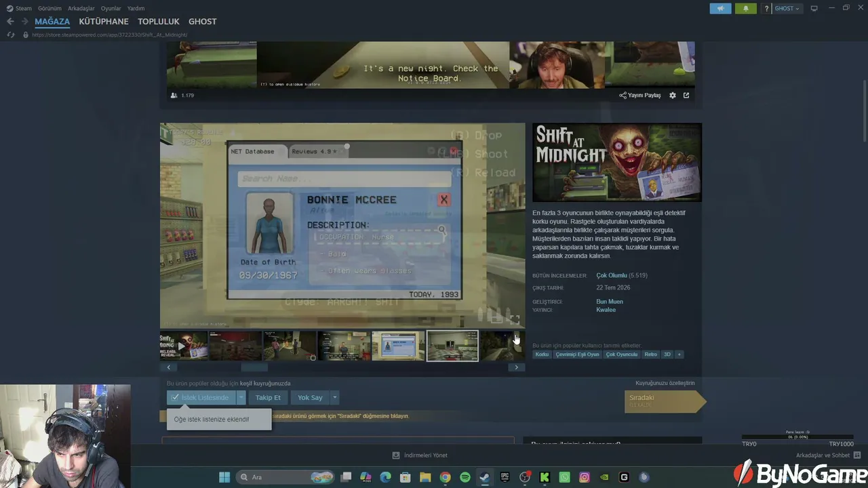Click the Steam announcements megaphone icon
This screenshot has height=488, width=868.
point(720,8)
